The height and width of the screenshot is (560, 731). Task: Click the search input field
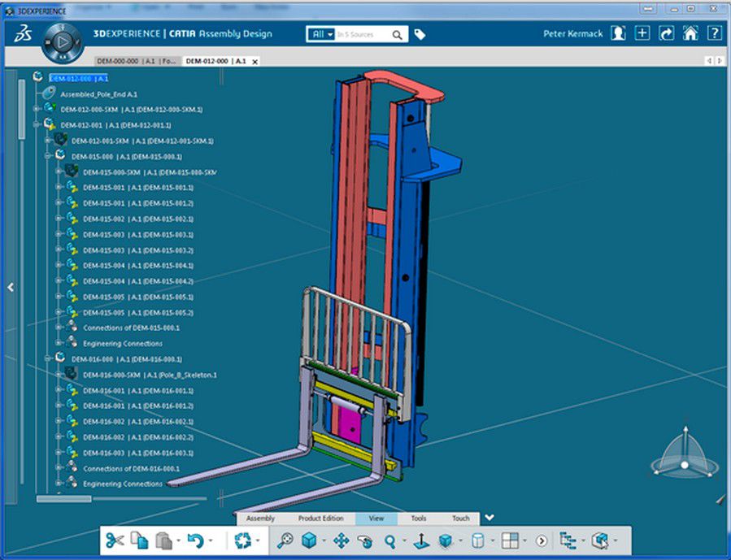tap(363, 34)
